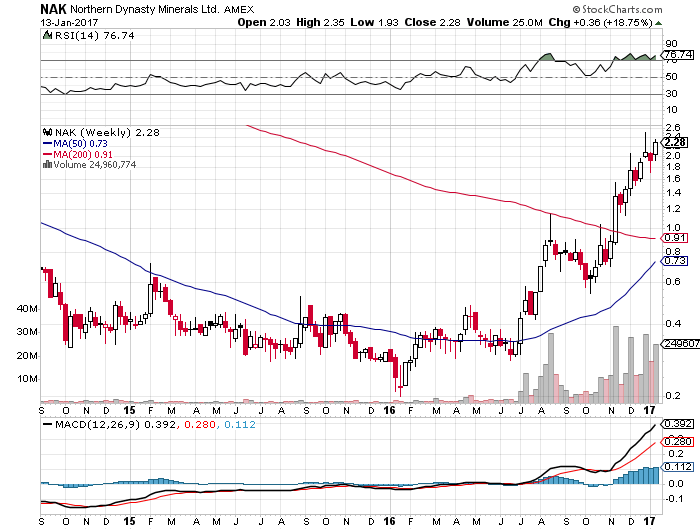Click the 90 level label on RSI axis

tap(671, 44)
